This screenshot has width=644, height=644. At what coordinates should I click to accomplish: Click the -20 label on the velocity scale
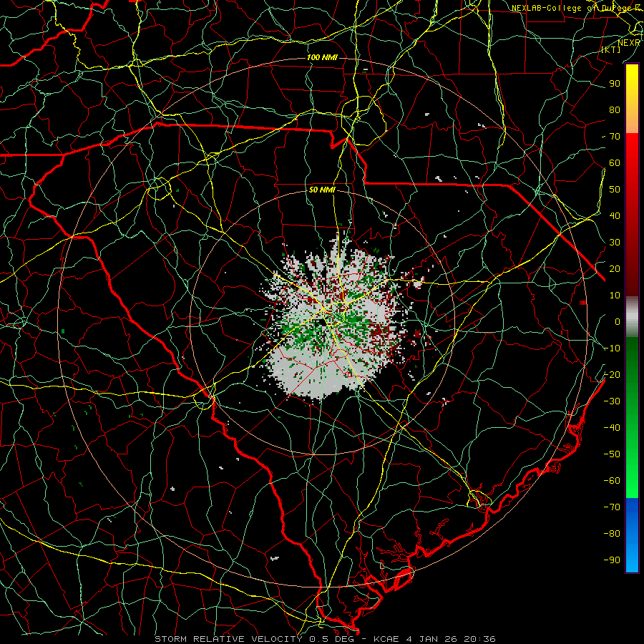click(x=612, y=374)
